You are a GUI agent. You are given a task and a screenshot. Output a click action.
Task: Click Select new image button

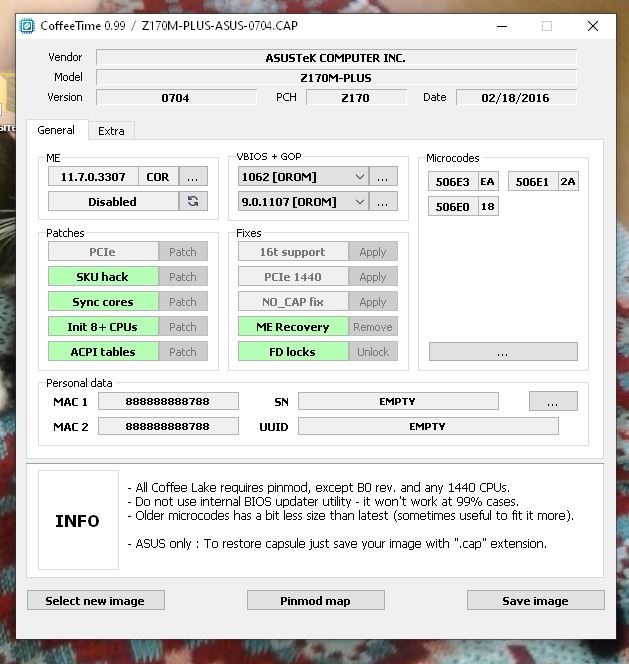[96, 600]
